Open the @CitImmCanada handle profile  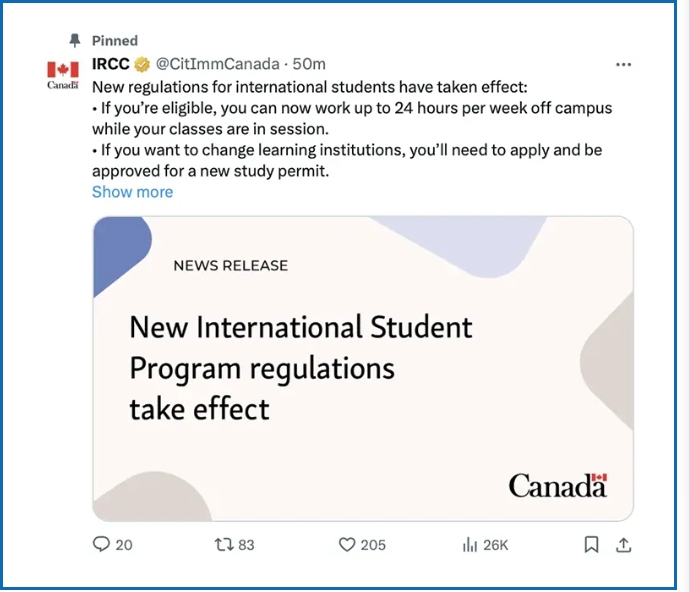(x=217, y=64)
